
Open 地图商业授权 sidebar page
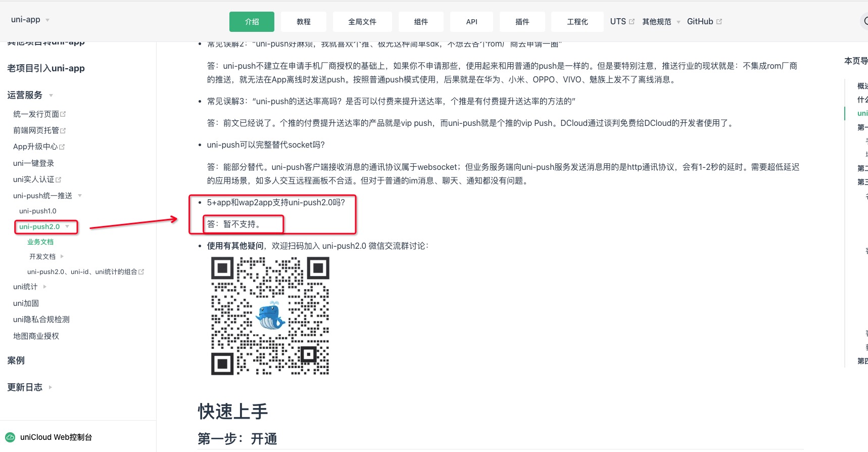(x=36, y=336)
